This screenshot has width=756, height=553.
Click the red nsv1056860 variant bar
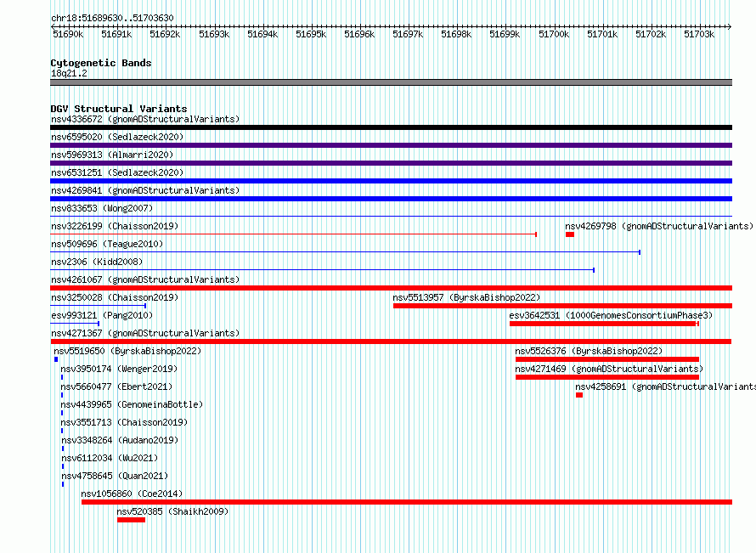(x=407, y=502)
